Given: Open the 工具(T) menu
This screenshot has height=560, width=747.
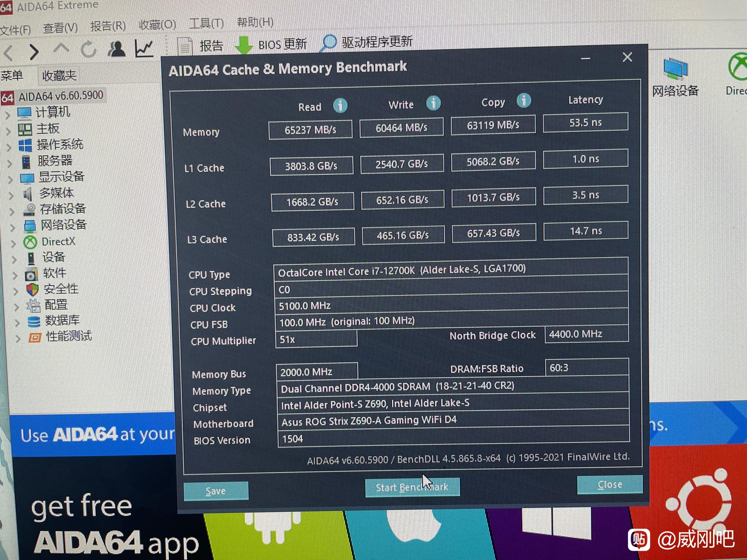Looking at the screenshot, I should pos(207,23).
